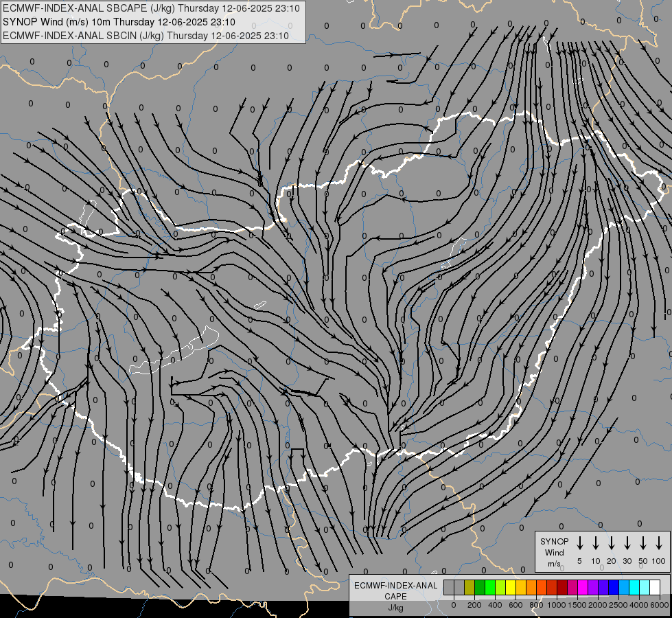Select the deep blue swatch right of the 2500 tick
This screenshot has width=672, height=618.
(614, 587)
